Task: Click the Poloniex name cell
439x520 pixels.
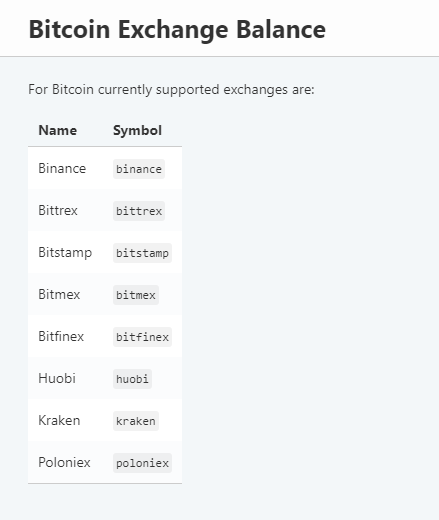Action: [64, 462]
